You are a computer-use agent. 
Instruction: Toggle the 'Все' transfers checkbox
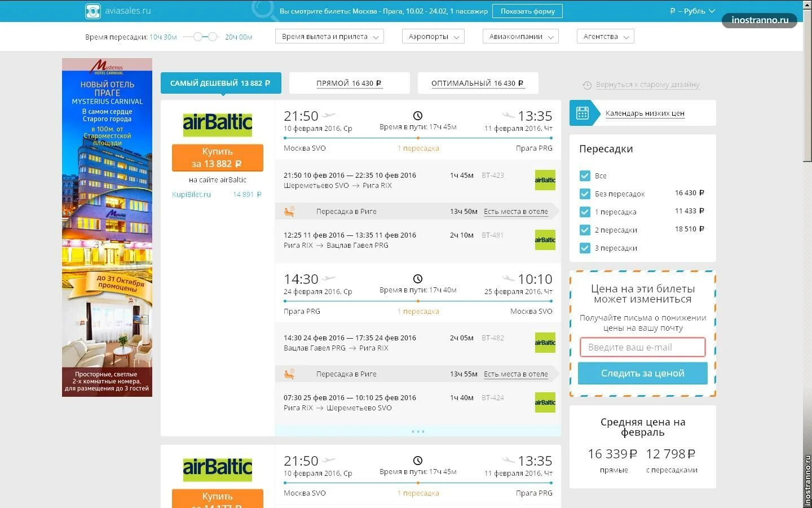point(585,176)
